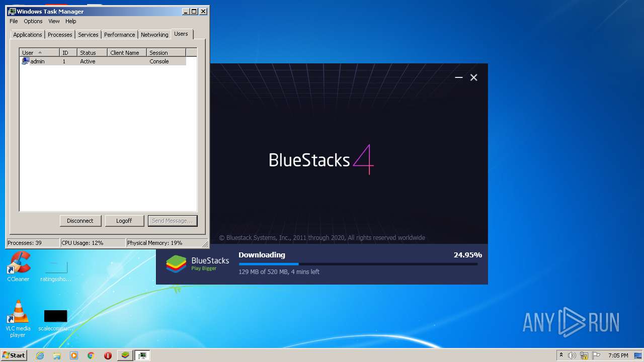Open Windows Explorer folder icon in taskbar

tap(57, 355)
